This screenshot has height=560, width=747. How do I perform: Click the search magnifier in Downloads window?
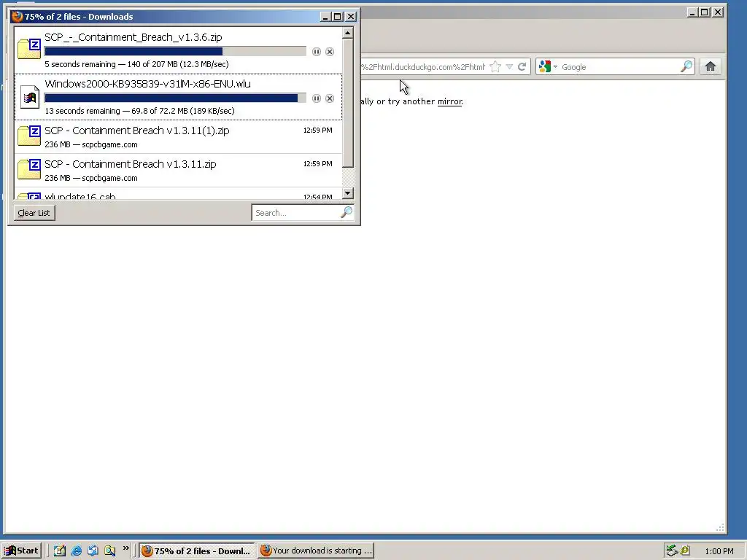[x=347, y=212]
